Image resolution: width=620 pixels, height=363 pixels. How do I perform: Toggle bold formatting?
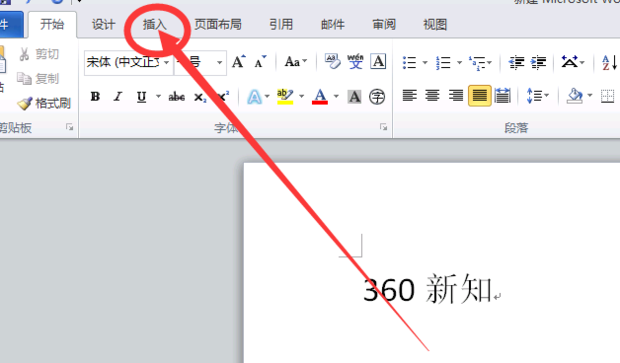(x=95, y=96)
